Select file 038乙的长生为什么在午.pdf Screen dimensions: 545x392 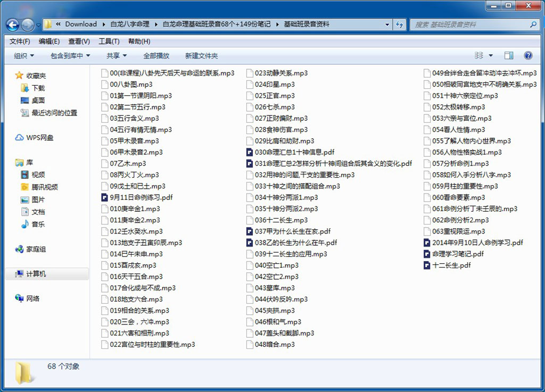[x=292, y=243]
